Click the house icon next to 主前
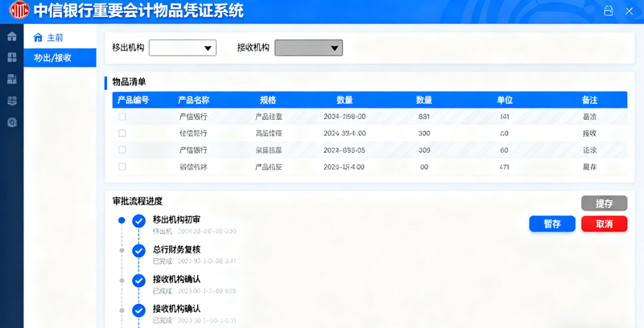The height and width of the screenshot is (328, 644). click(38, 37)
